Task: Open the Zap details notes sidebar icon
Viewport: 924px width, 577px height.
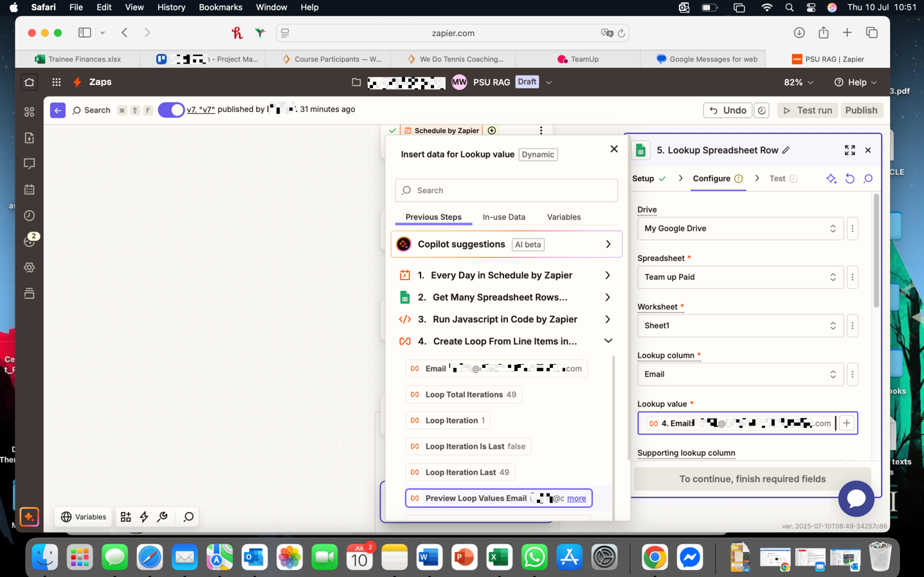Action: tap(30, 138)
